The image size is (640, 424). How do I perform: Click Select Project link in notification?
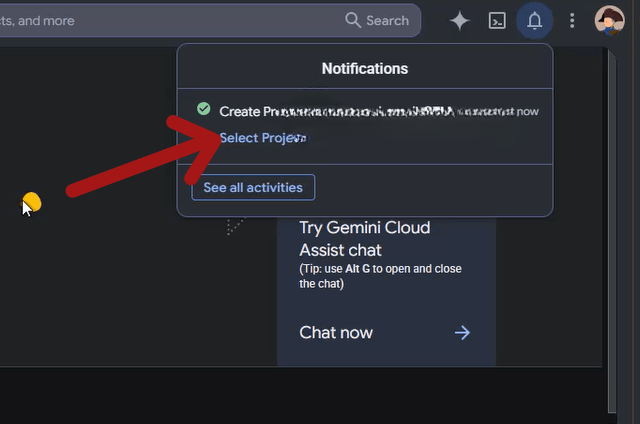(x=262, y=138)
